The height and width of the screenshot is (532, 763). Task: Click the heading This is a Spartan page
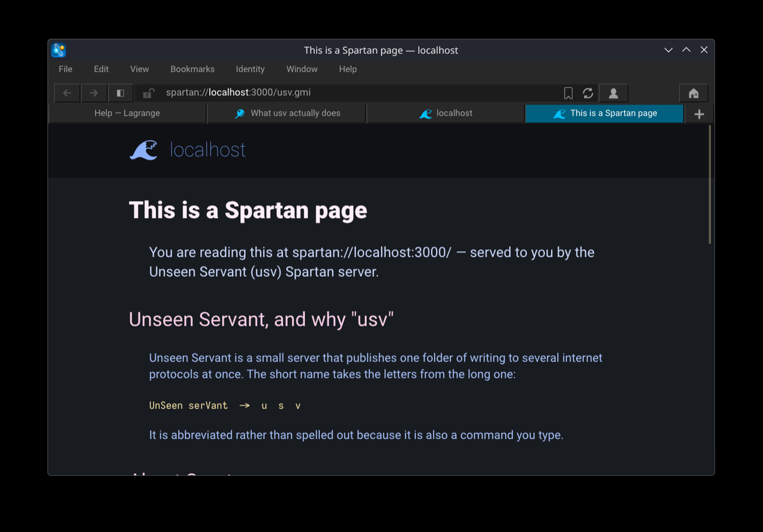tap(248, 210)
